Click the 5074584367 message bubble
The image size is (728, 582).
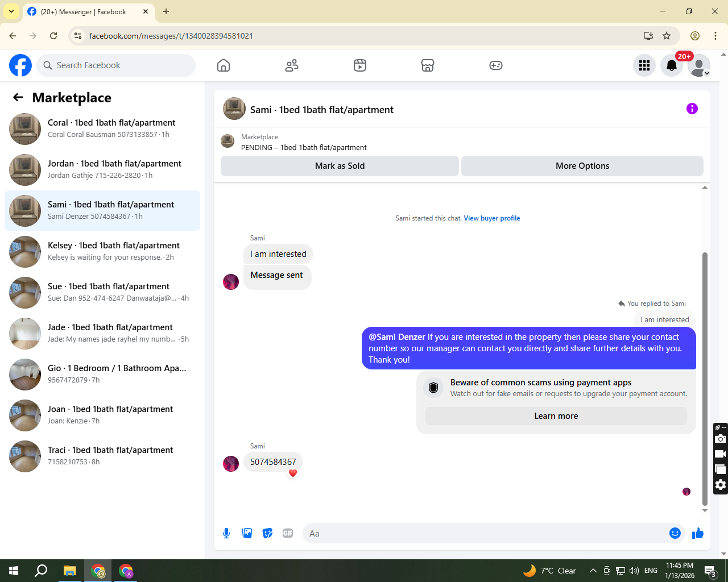point(273,462)
